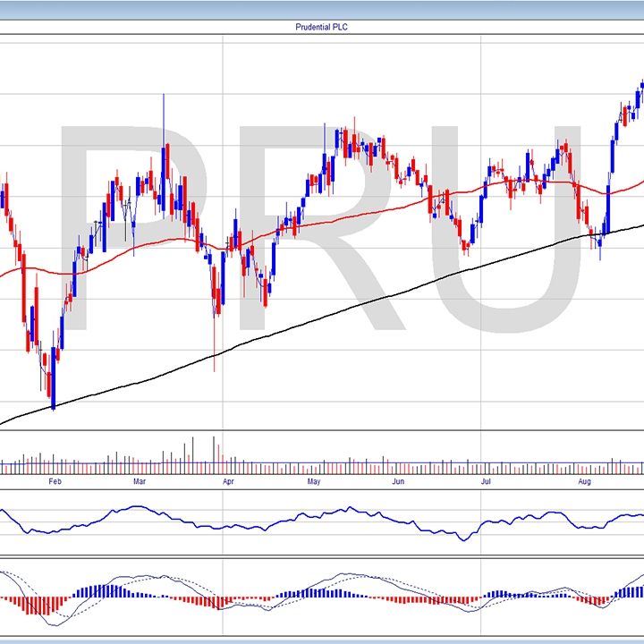This screenshot has height=644, width=644.
Task: Select the Jun label on time axis
Action: [x=398, y=482]
